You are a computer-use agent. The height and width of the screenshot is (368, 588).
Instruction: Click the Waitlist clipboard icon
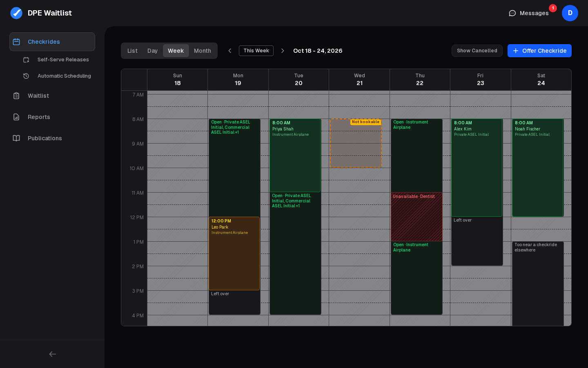(x=16, y=96)
